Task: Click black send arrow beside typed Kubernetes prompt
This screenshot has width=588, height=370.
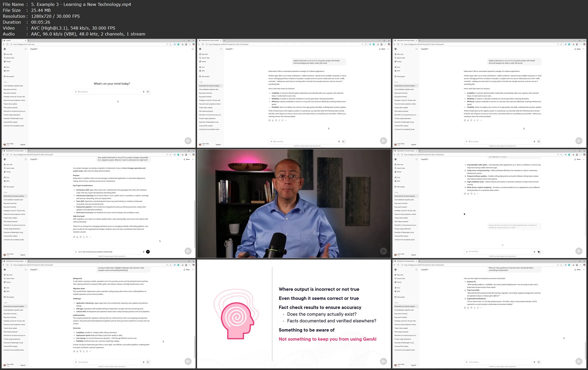Action: (148, 252)
